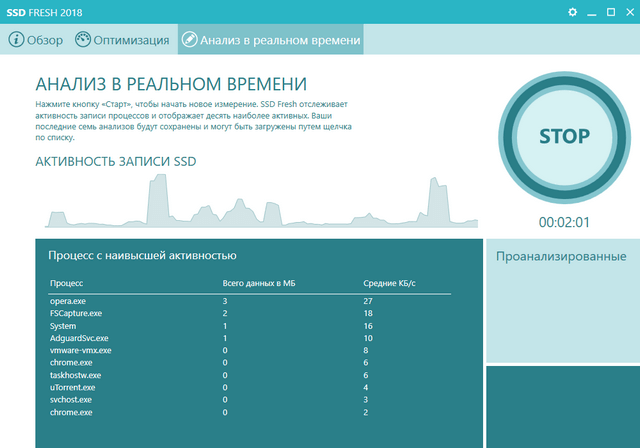The height and width of the screenshot is (448, 640).
Task: Click opera.exe total data value 3
Action: (225, 301)
